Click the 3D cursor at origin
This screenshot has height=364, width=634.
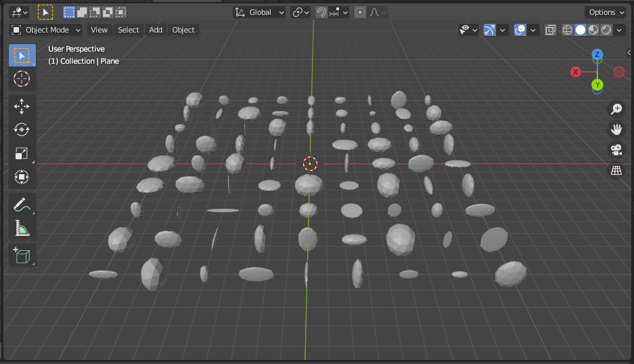[x=310, y=163]
